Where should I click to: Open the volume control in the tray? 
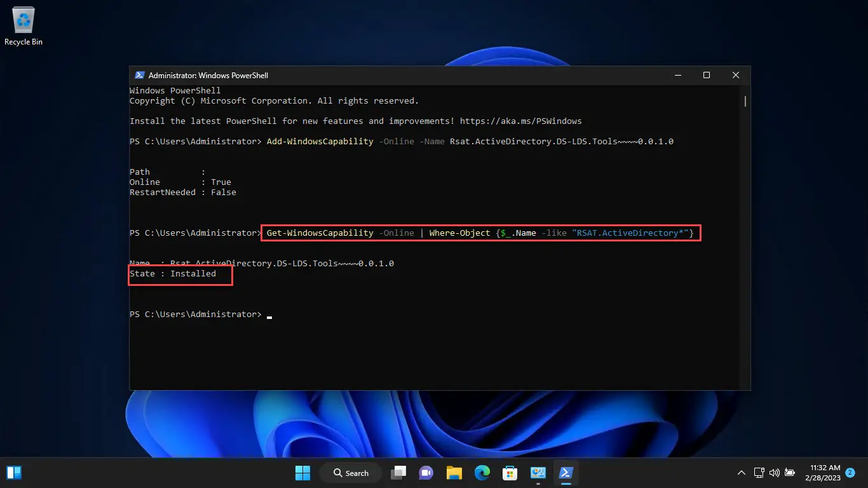click(x=774, y=473)
